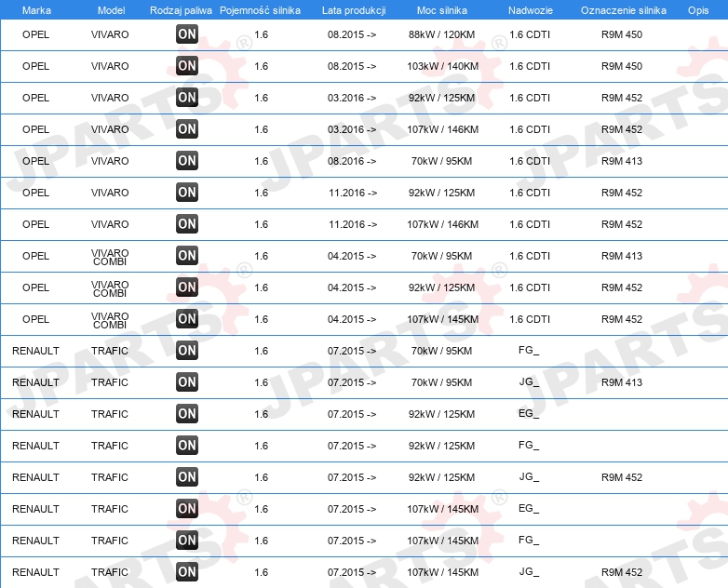Click 'VIVARO COMBI' in the 107kW/145KM row
728x588 pixels.
[x=110, y=320]
